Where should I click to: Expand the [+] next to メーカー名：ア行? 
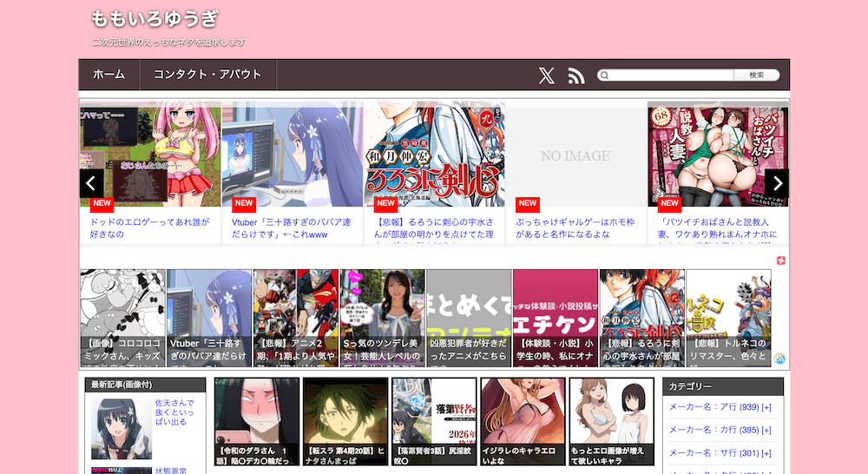(x=766, y=407)
